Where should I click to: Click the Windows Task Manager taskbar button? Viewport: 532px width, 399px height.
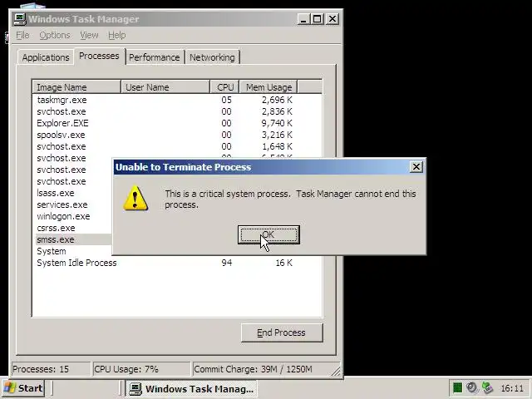(x=192, y=389)
